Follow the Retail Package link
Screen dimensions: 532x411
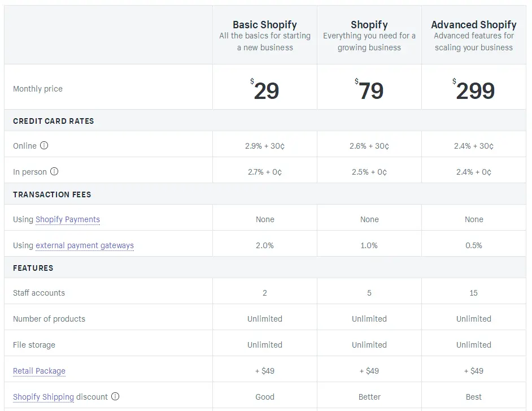click(39, 371)
